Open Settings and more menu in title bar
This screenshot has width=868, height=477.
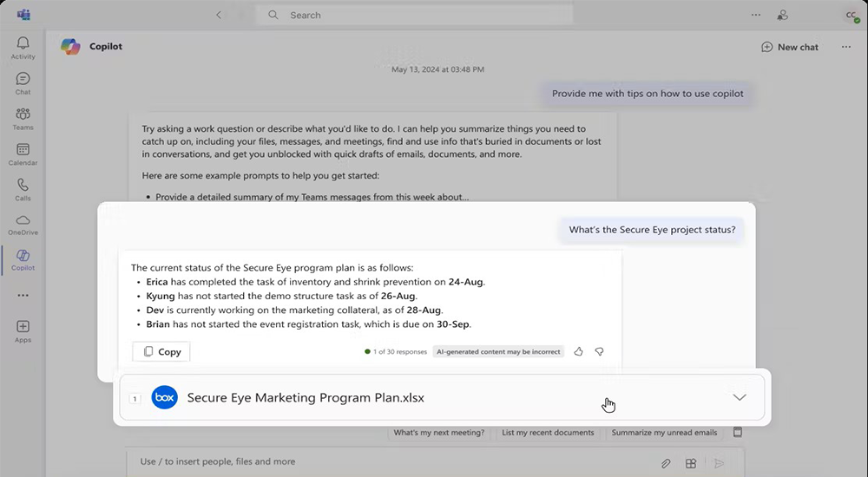[756, 15]
